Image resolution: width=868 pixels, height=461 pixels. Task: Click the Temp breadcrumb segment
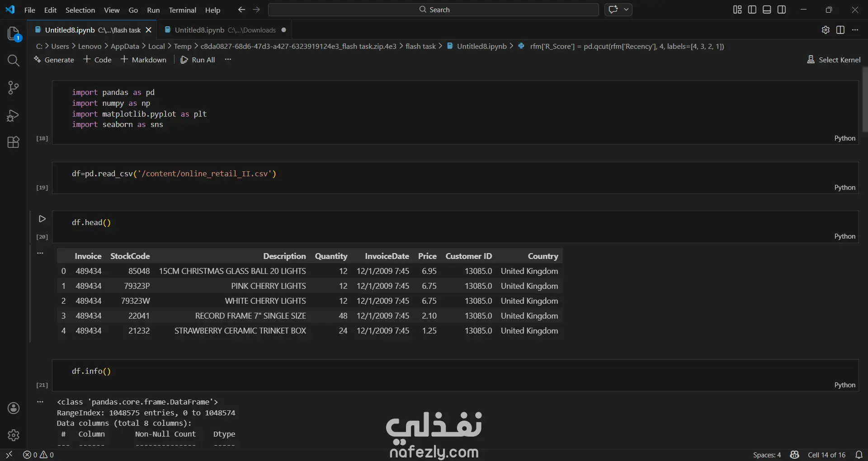[183, 46]
